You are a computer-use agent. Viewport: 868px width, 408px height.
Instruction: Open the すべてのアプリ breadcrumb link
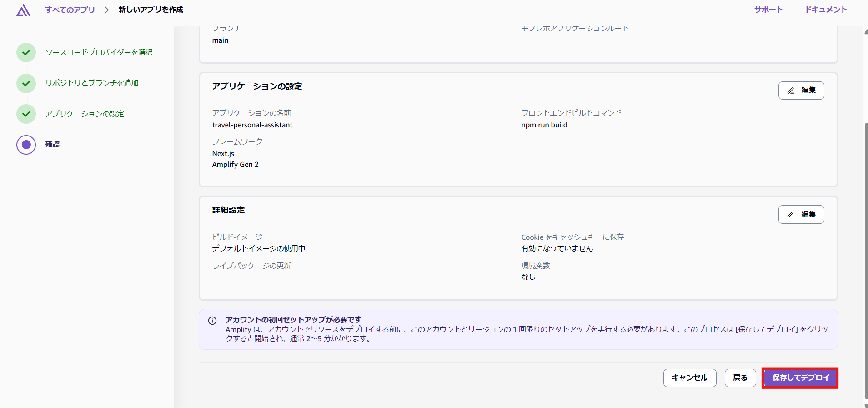70,10
